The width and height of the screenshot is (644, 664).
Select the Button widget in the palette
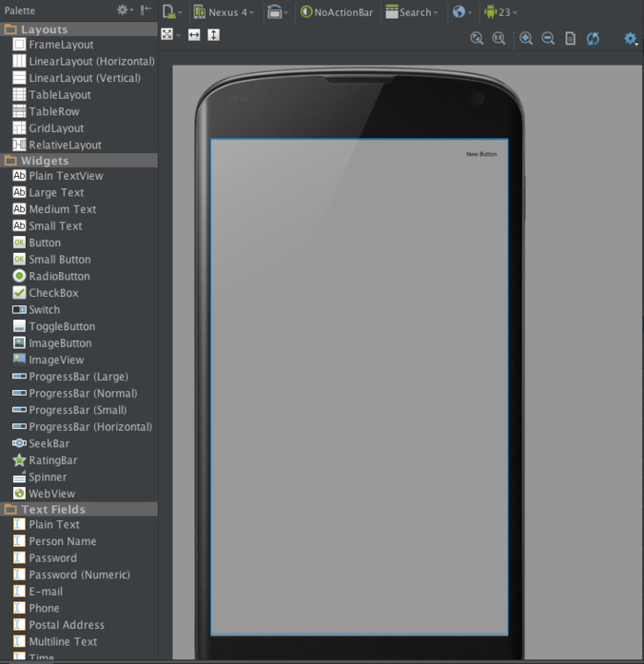(x=78, y=243)
